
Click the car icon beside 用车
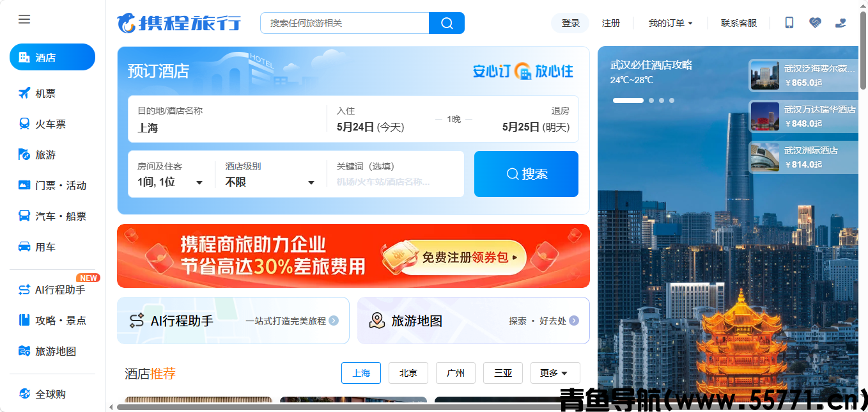pyautogui.click(x=24, y=247)
